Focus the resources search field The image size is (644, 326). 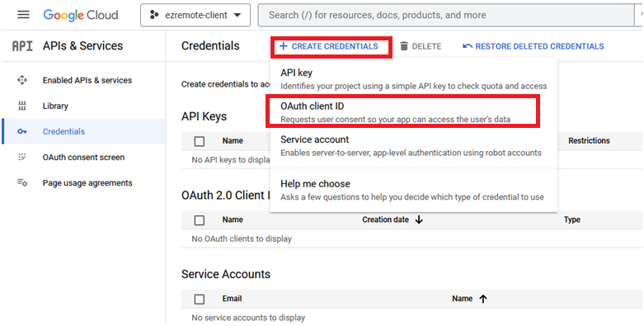click(x=445, y=15)
